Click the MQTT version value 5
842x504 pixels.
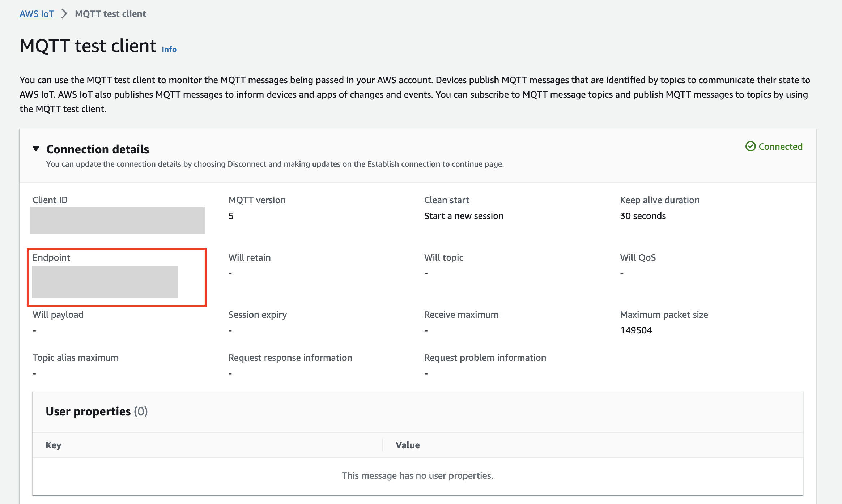coord(231,216)
